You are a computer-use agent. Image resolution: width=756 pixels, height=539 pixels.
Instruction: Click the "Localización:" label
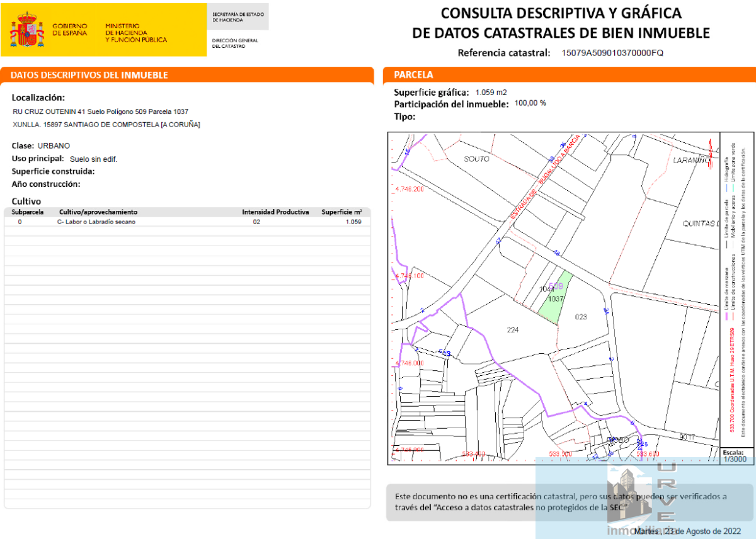38,98
